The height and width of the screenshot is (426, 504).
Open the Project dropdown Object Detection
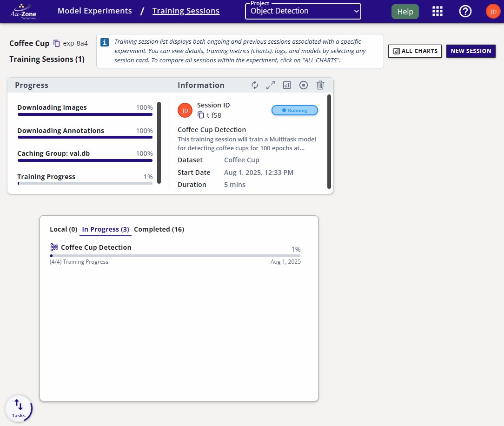[303, 12]
